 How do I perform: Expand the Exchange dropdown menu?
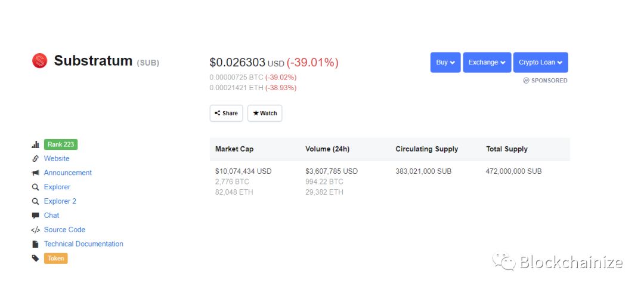click(x=487, y=63)
